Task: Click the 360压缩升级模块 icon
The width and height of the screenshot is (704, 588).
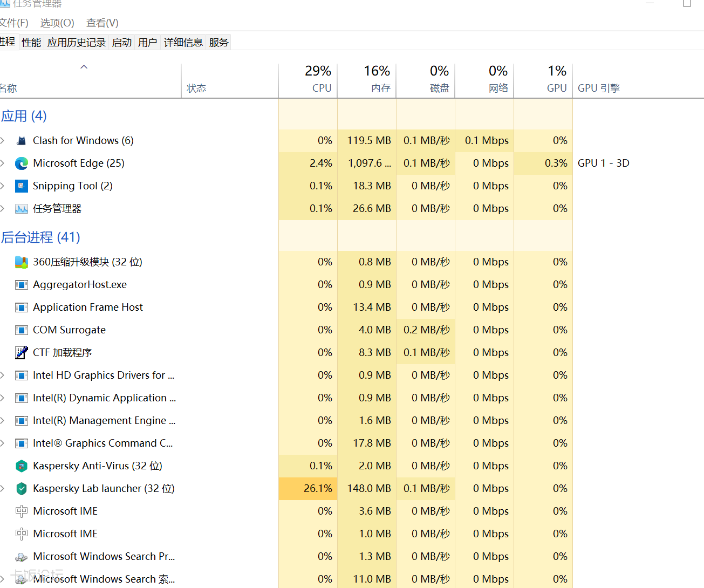Action: coord(22,262)
